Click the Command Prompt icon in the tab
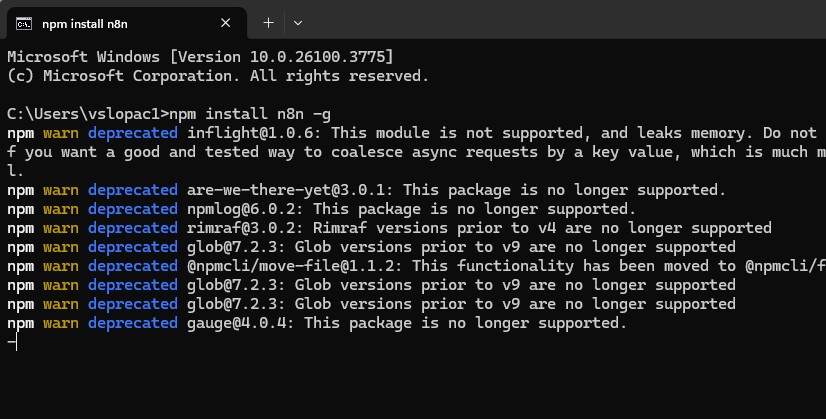This screenshot has width=826, height=419. (27, 22)
